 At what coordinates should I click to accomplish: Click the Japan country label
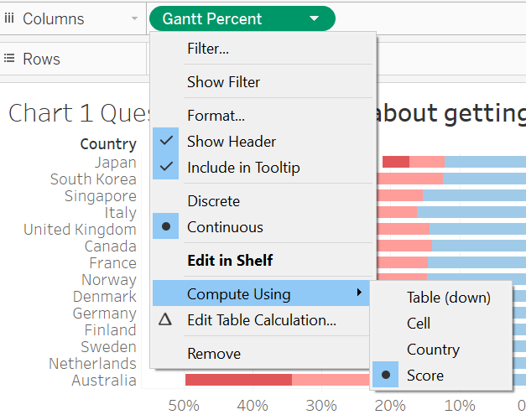pyautogui.click(x=115, y=163)
